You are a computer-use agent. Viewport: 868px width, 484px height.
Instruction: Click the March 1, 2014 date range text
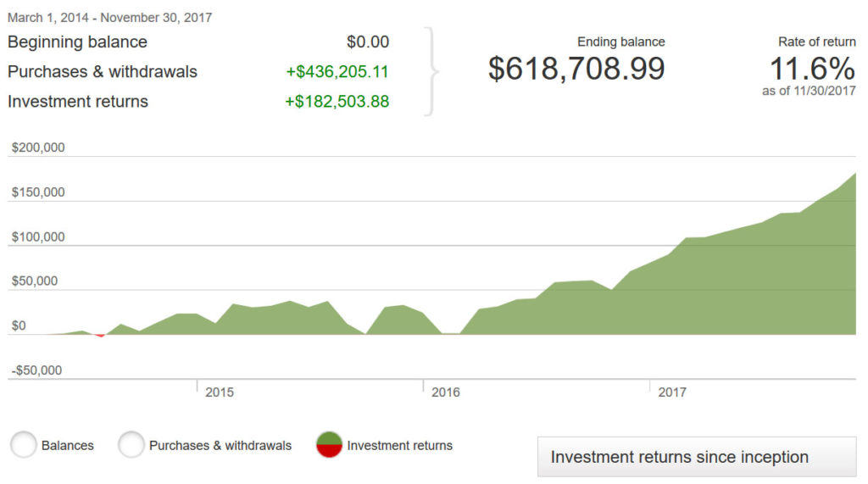[x=110, y=17]
